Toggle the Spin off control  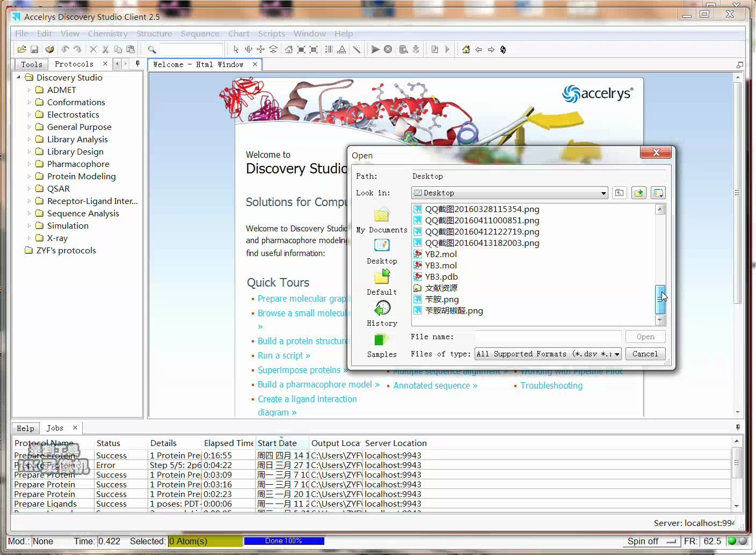[x=651, y=541]
